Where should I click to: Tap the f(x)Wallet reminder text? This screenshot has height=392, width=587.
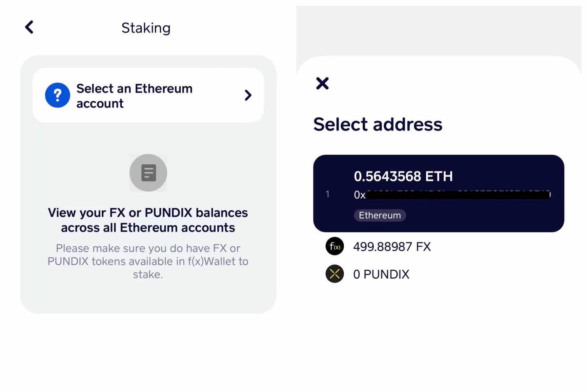[x=148, y=261]
